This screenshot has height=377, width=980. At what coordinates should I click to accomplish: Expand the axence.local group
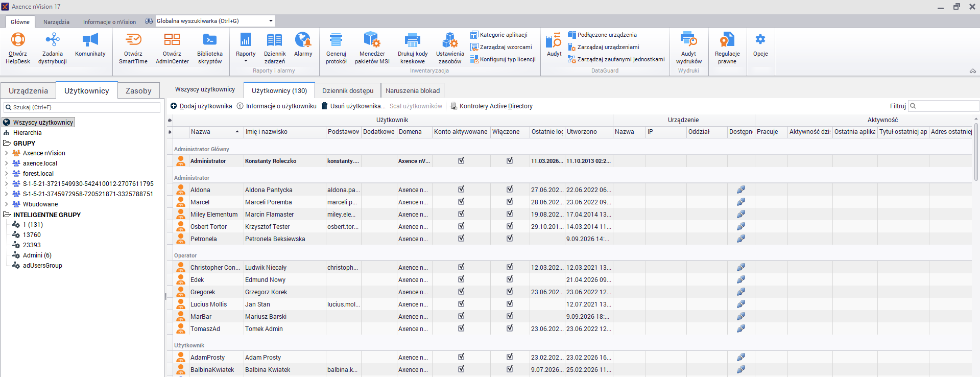coord(6,163)
